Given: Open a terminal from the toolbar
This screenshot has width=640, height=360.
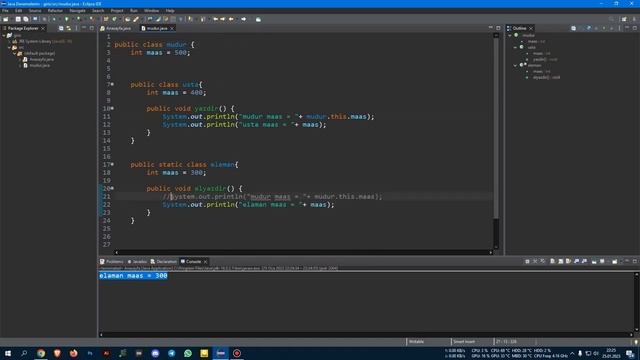Looking at the screenshot, I should coord(35,19).
